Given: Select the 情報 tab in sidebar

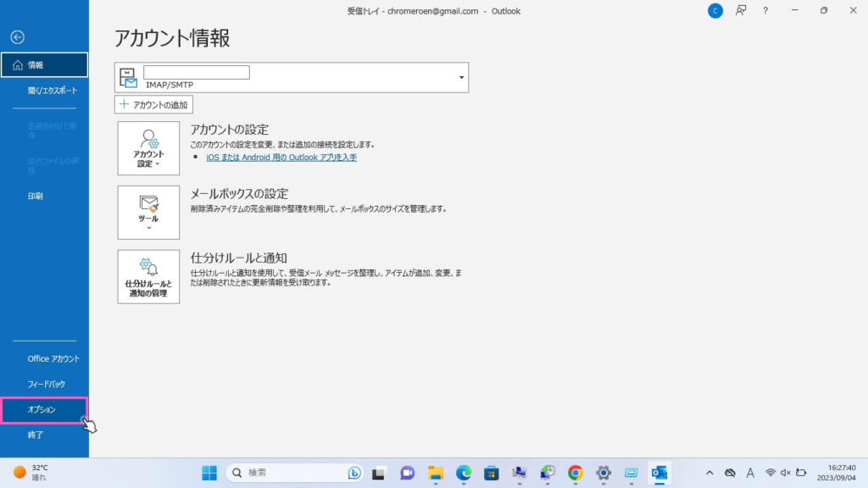Looking at the screenshot, I should 44,65.
